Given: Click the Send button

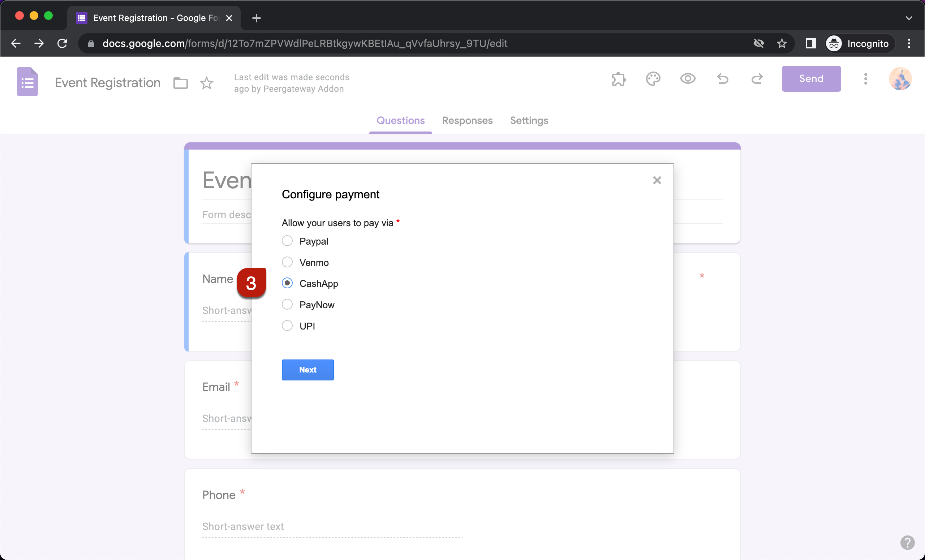Looking at the screenshot, I should pos(811,79).
